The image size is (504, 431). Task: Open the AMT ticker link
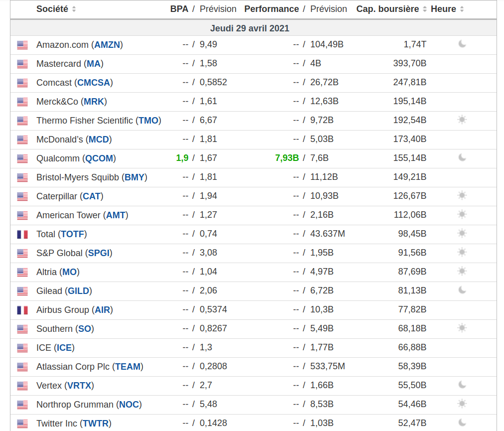pyautogui.click(x=116, y=215)
